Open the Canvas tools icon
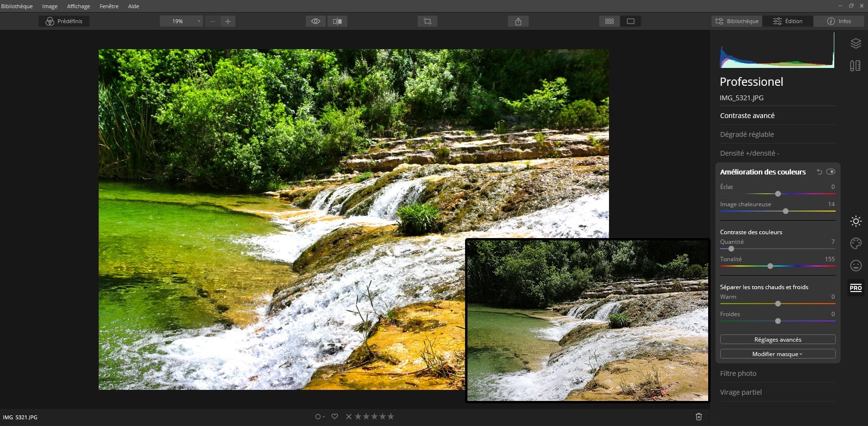The width and height of the screenshot is (868, 426). (x=855, y=66)
